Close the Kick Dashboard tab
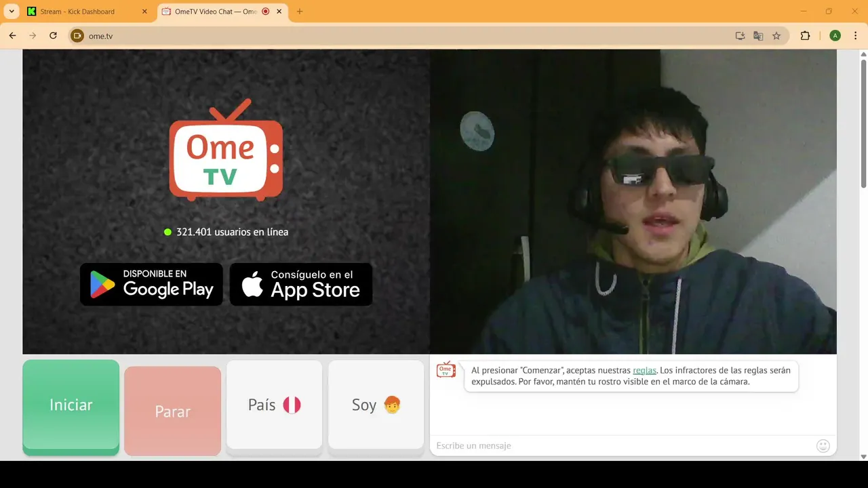Screen dimensions: 868x488 point(144,12)
